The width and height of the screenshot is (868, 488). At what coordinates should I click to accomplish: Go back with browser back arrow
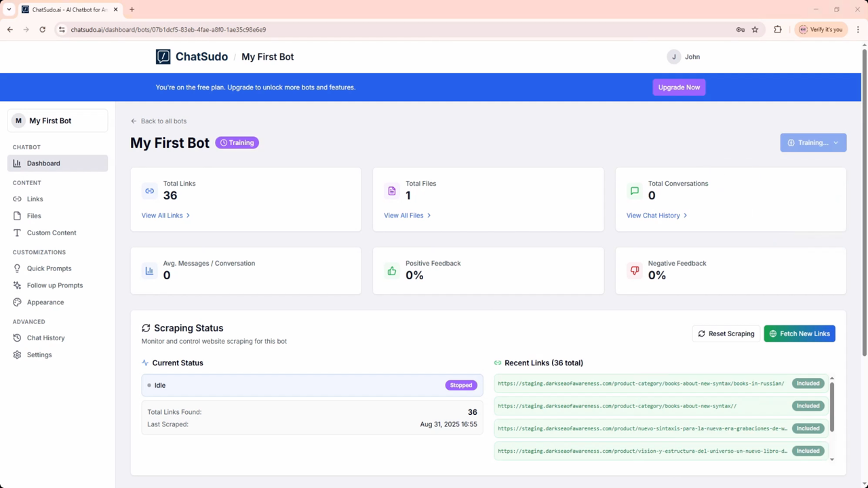click(x=9, y=30)
